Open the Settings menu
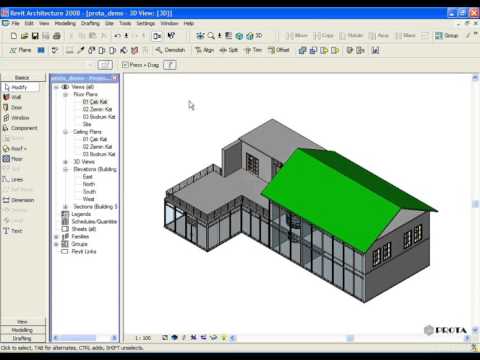480x360 pixels. click(x=146, y=23)
